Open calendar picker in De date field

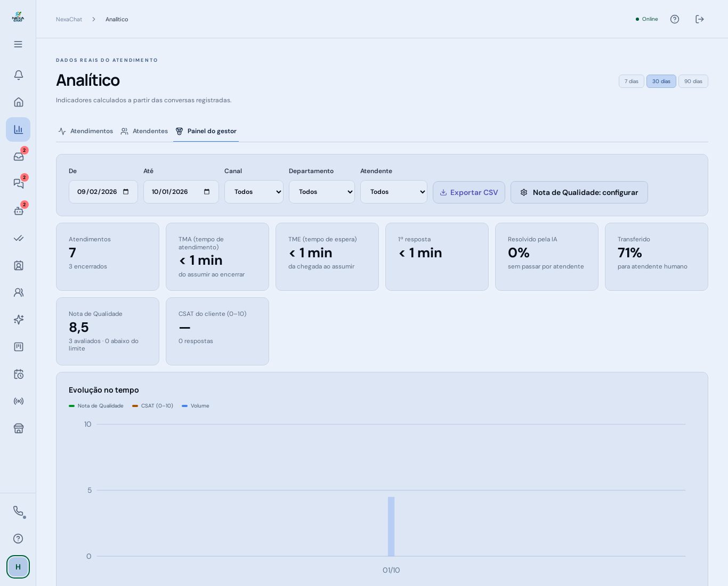(126, 192)
